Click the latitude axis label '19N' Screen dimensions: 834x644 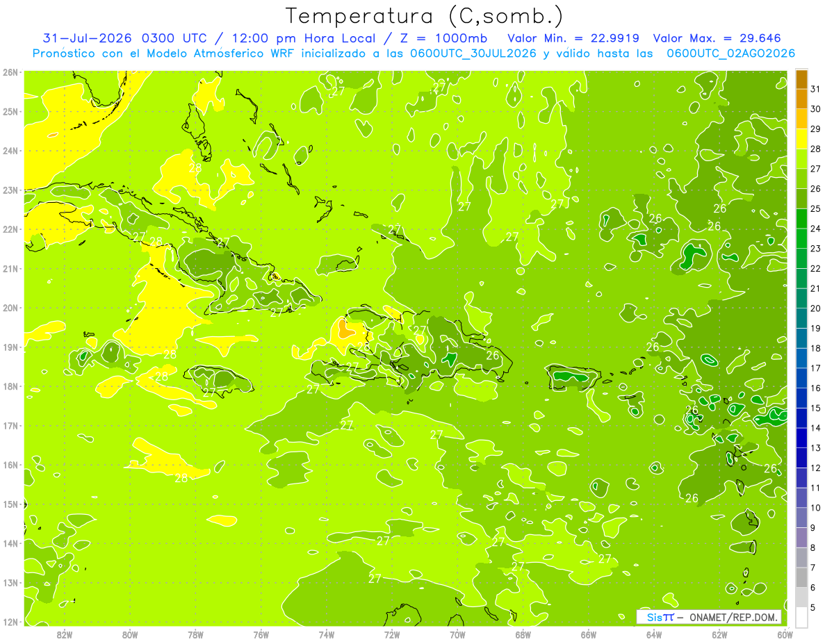tap(10, 347)
